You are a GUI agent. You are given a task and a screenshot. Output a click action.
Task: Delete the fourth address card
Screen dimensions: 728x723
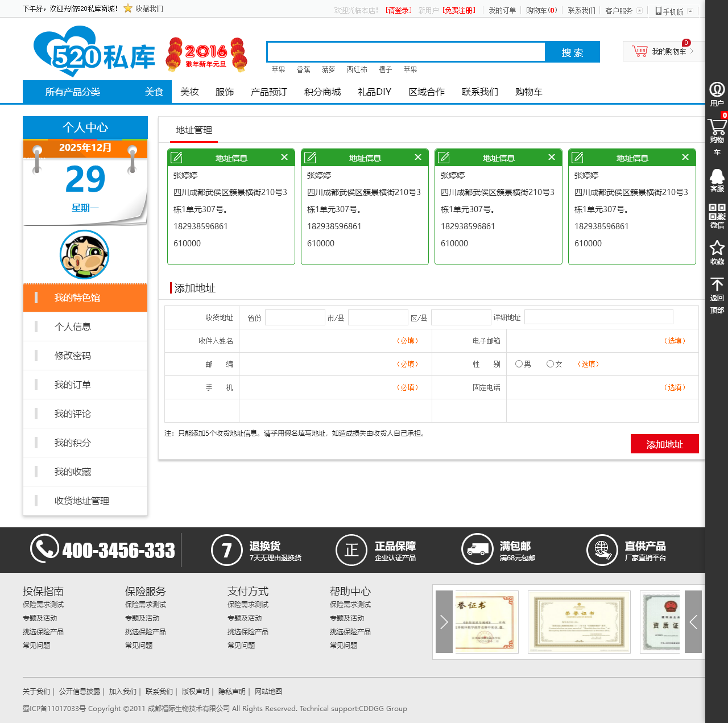click(x=685, y=157)
